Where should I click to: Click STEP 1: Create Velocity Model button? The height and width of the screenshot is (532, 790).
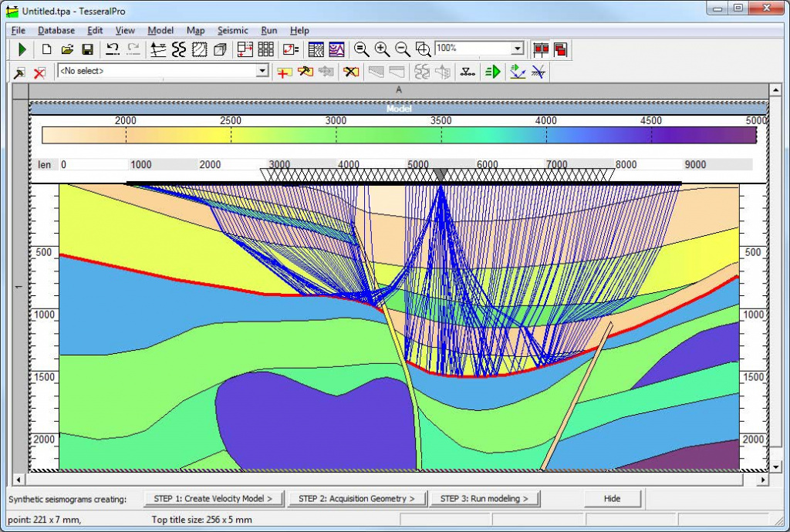214,499
